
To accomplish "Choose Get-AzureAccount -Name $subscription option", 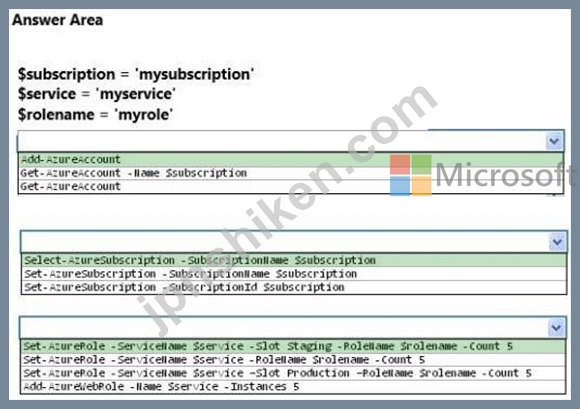I will pos(291,173).
